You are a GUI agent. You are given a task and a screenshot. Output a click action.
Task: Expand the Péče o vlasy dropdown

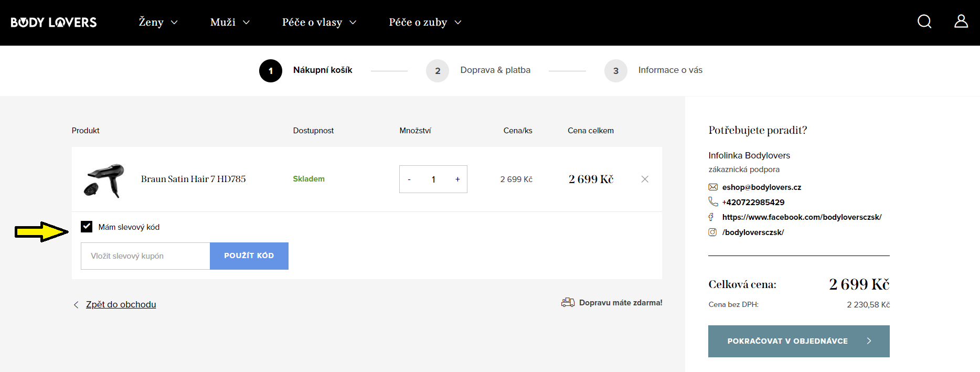[x=319, y=23]
